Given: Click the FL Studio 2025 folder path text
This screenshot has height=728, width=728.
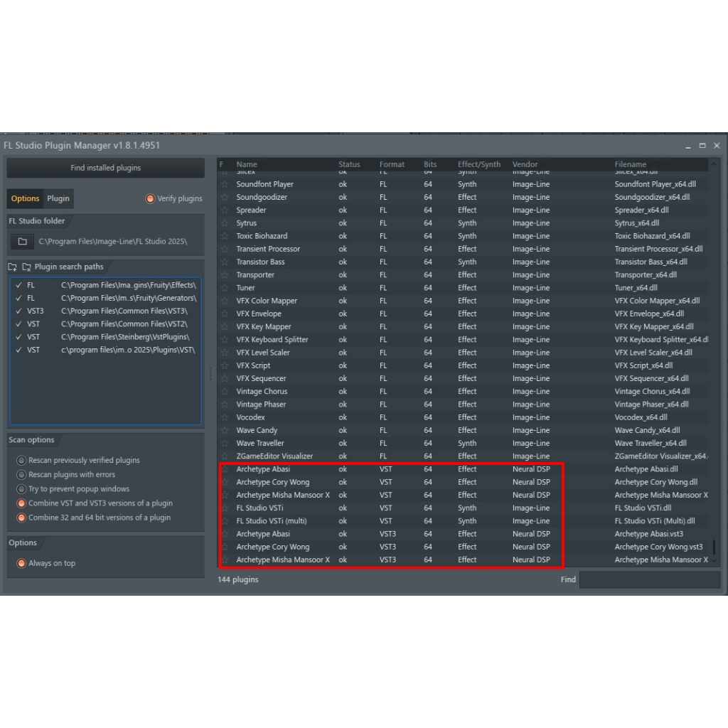Looking at the screenshot, I should click(x=113, y=242).
